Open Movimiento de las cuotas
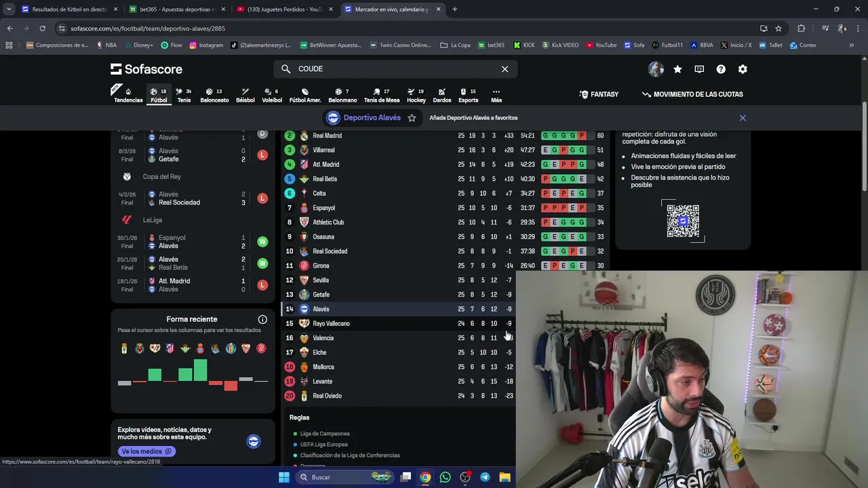Screen dimensions: 868x488 [692, 94]
